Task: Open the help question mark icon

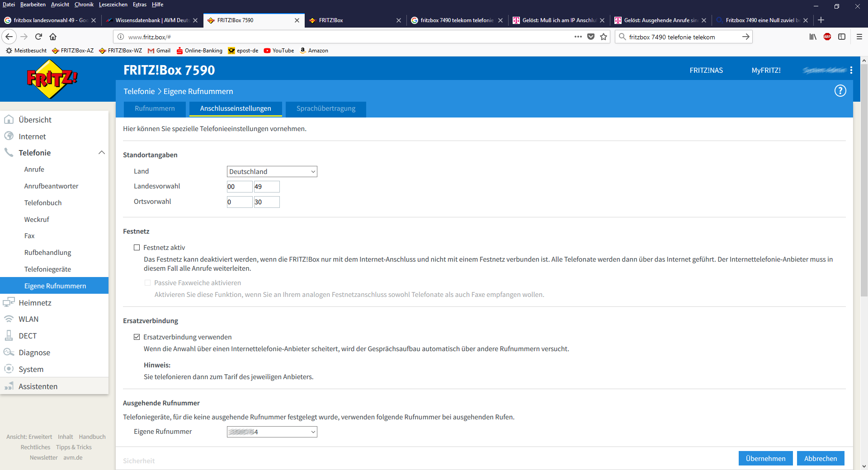Action: 840,91
